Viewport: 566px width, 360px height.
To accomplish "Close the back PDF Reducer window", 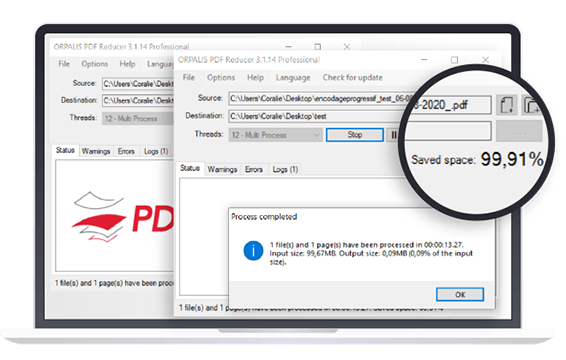I will click(347, 47).
